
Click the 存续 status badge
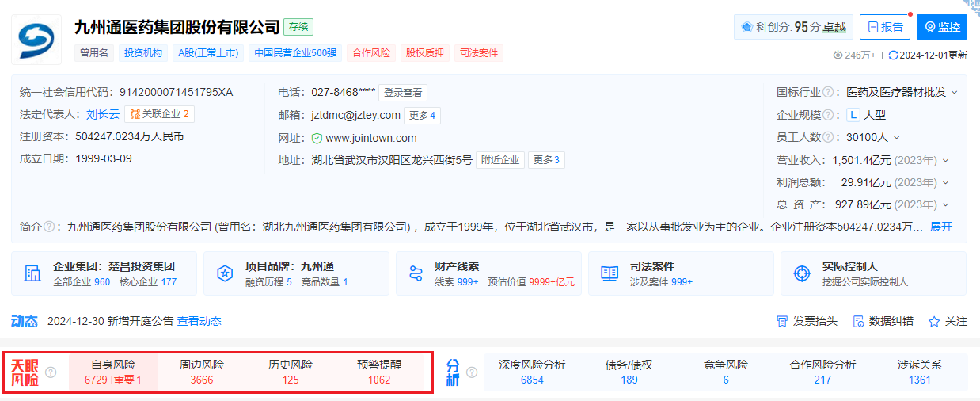point(299,27)
